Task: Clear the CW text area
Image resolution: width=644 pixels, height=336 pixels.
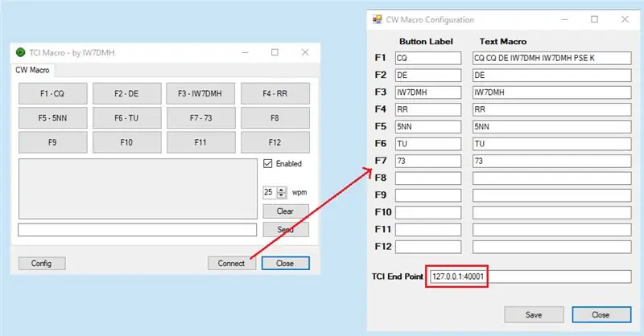Action: coord(286,211)
